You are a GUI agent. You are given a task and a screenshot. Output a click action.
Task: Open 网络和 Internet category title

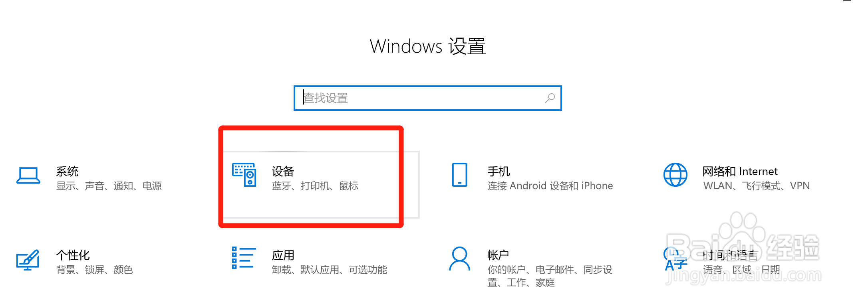[740, 172]
